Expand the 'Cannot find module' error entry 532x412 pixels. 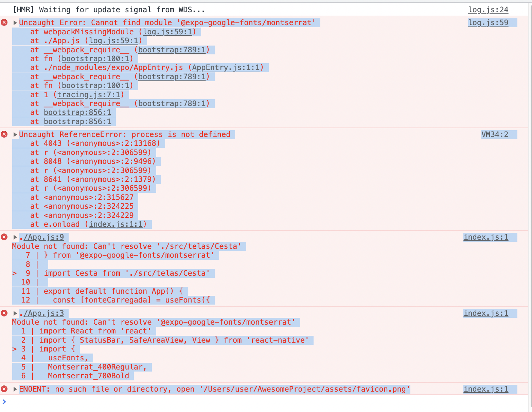click(15, 23)
